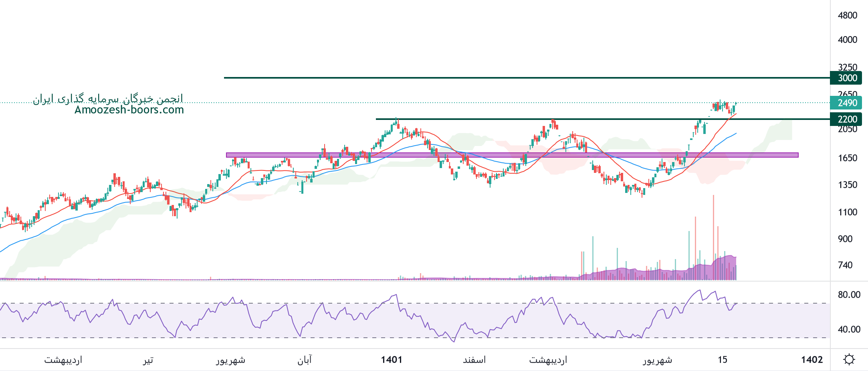Click the Amoozesh-boors.com watermark text
Viewport: 868px width, 371px height.
click(129, 110)
